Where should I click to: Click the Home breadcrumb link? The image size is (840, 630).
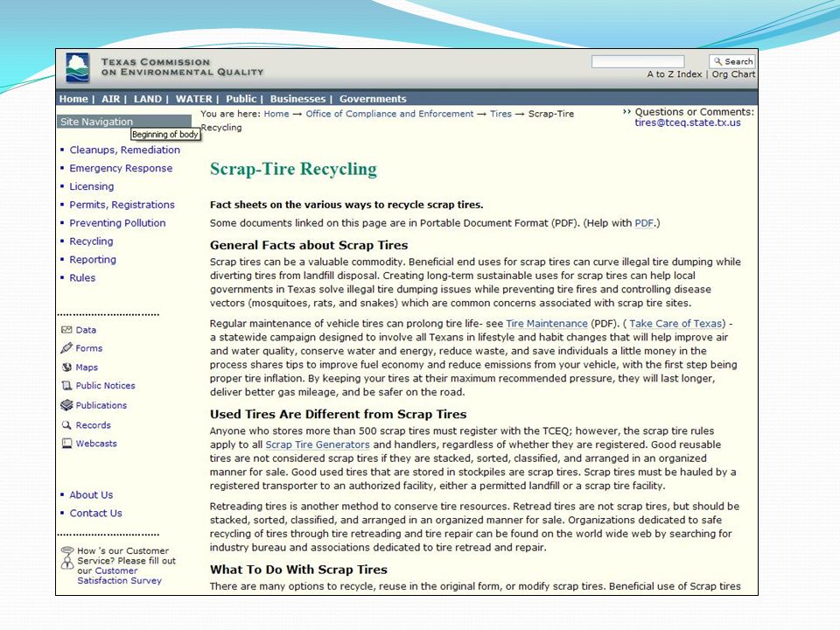(276, 114)
